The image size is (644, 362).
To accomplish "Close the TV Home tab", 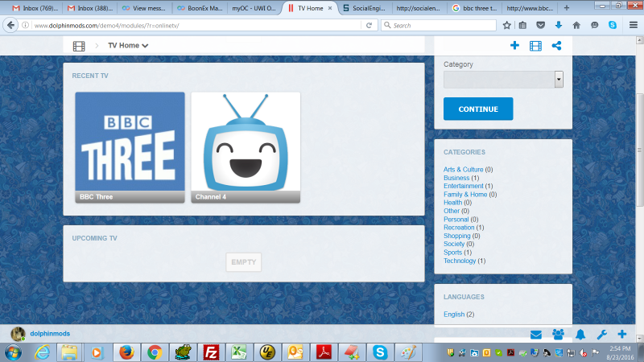I will [330, 8].
